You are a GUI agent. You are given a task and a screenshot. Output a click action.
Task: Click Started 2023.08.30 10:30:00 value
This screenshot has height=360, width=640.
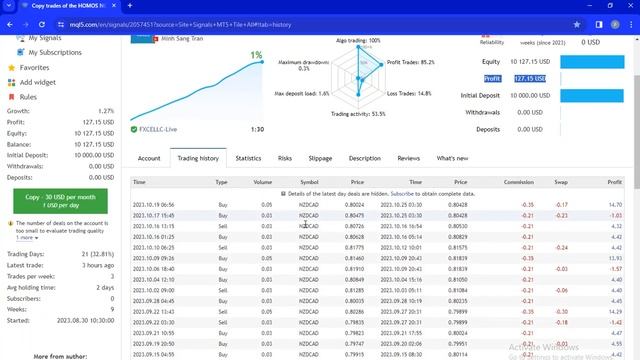click(85, 321)
